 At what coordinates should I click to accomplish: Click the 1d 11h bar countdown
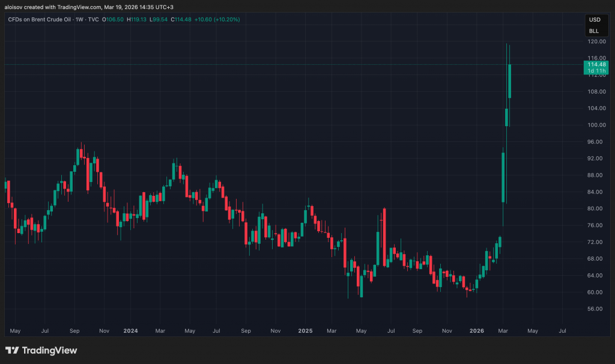pos(596,71)
